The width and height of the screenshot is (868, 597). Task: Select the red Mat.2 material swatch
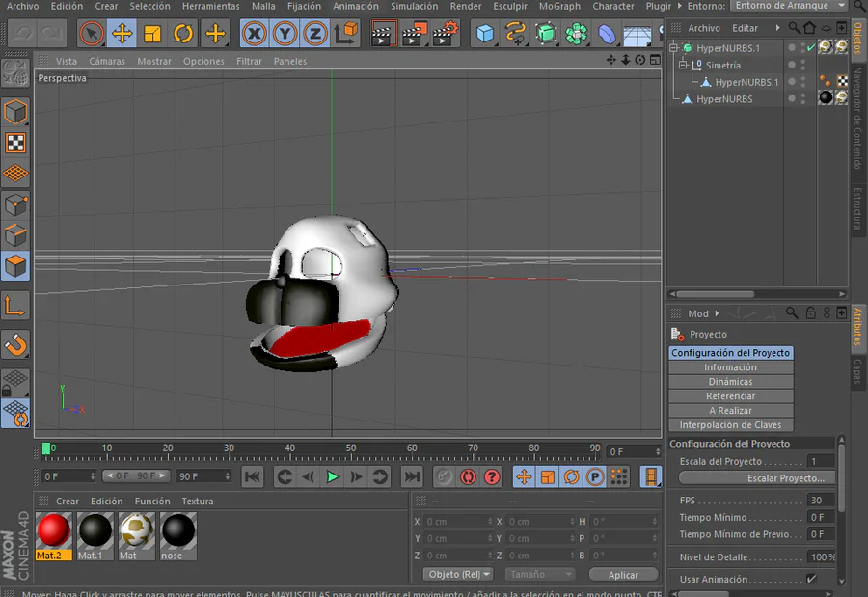[x=53, y=531]
